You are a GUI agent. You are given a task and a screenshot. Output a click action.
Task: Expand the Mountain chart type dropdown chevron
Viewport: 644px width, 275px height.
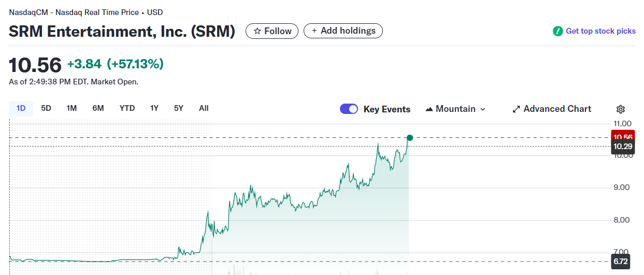coord(483,109)
